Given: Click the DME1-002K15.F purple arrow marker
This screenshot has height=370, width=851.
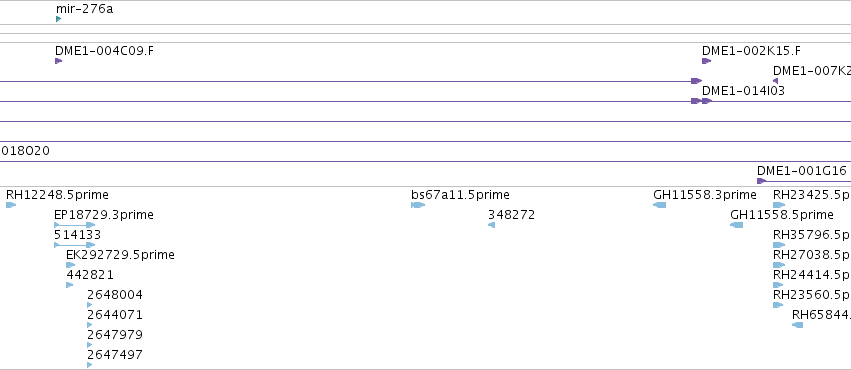Looking at the screenshot, I should [706, 61].
